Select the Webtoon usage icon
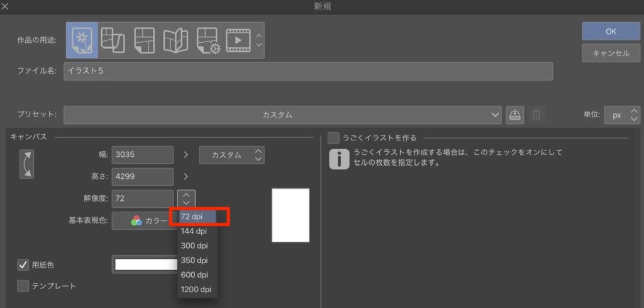Image resolution: width=644 pixels, height=308 pixels. pos(113,40)
